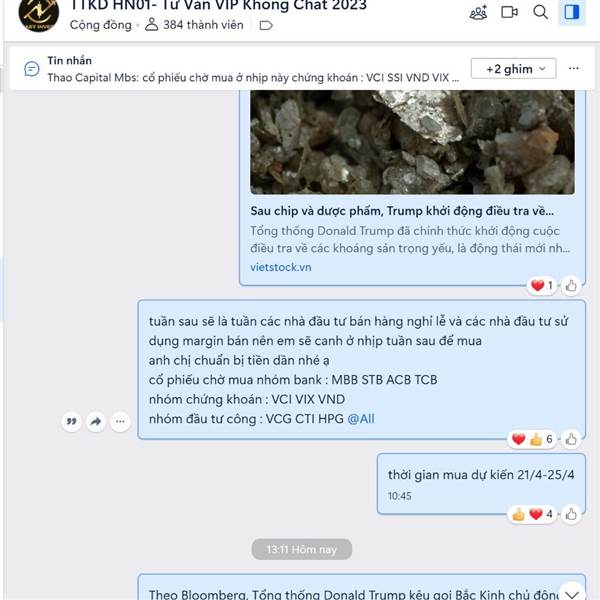The width and height of the screenshot is (600, 600).
Task: Start a video call
Action: coord(509,12)
